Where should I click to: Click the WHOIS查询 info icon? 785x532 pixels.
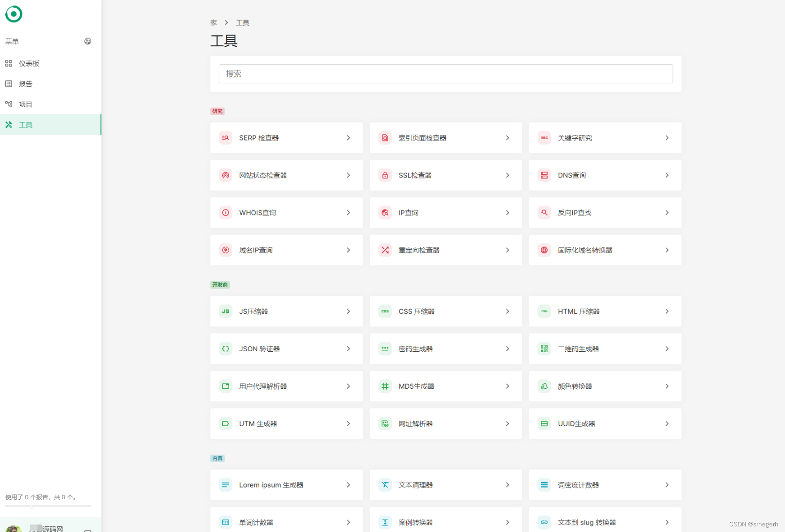click(225, 213)
